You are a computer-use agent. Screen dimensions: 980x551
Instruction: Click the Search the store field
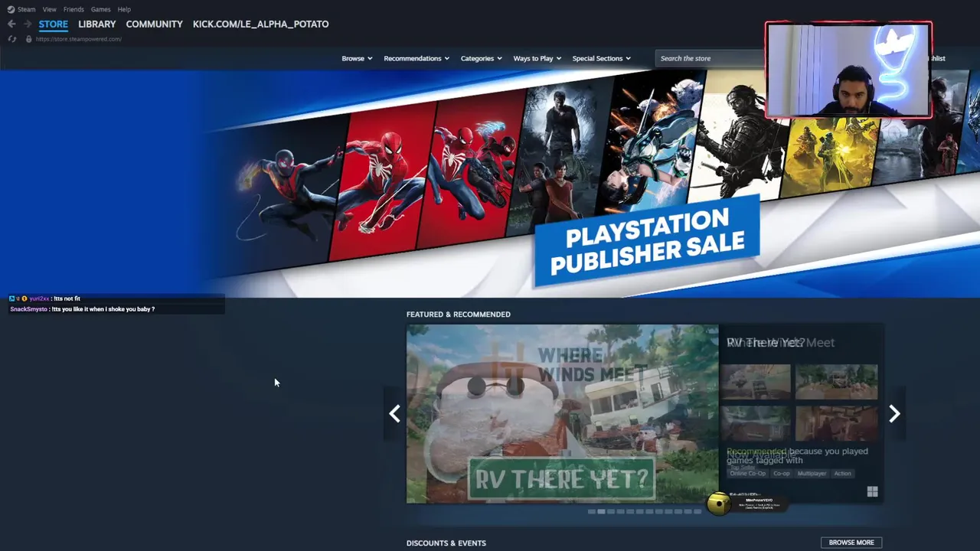coord(710,58)
